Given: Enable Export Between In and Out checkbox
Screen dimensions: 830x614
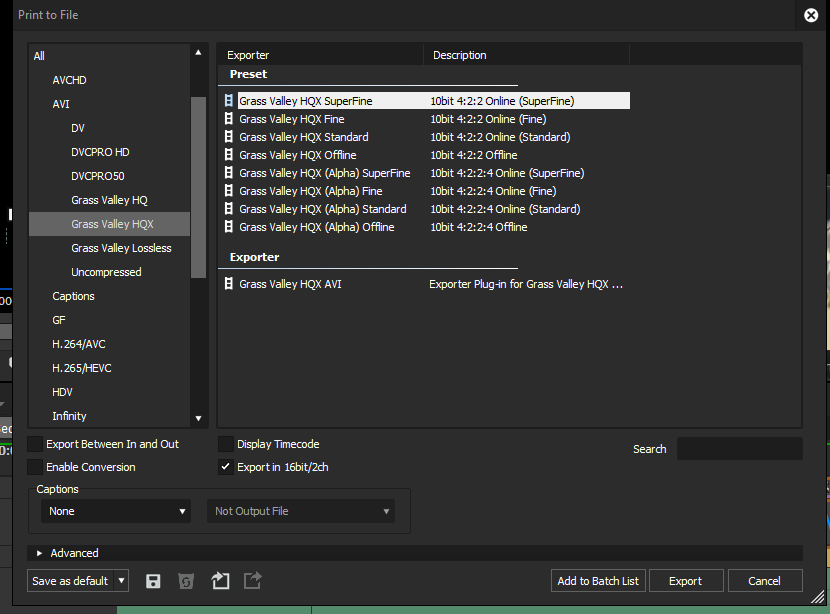Looking at the screenshot, I should (35, 444).
